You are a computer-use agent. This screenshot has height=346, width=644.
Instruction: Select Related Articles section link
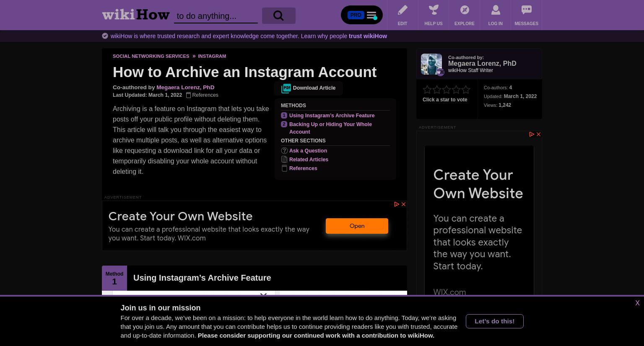pos(309,160)
